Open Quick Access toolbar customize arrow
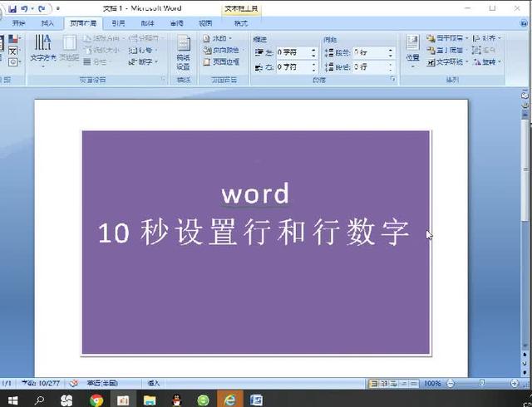 [57, 8]
